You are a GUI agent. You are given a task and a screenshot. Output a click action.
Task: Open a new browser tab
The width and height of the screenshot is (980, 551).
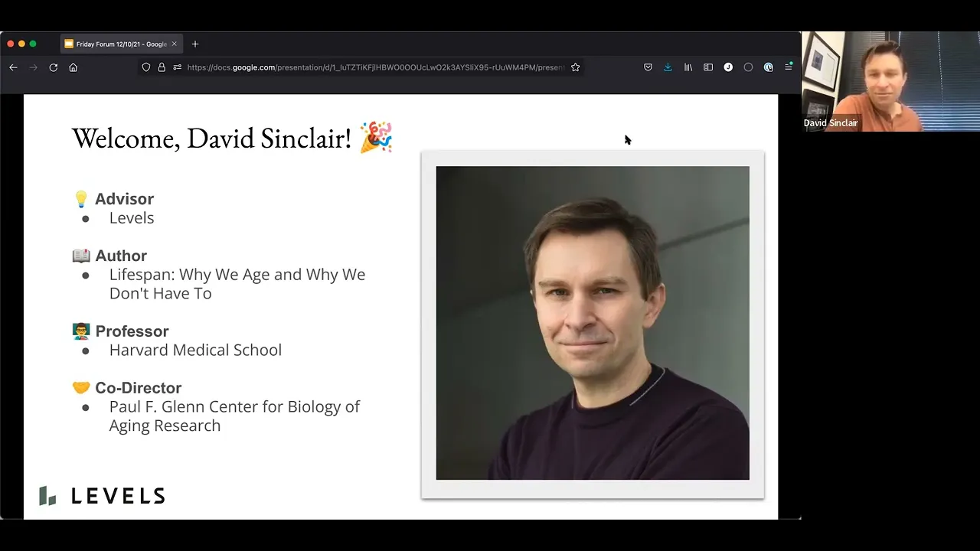195,44
